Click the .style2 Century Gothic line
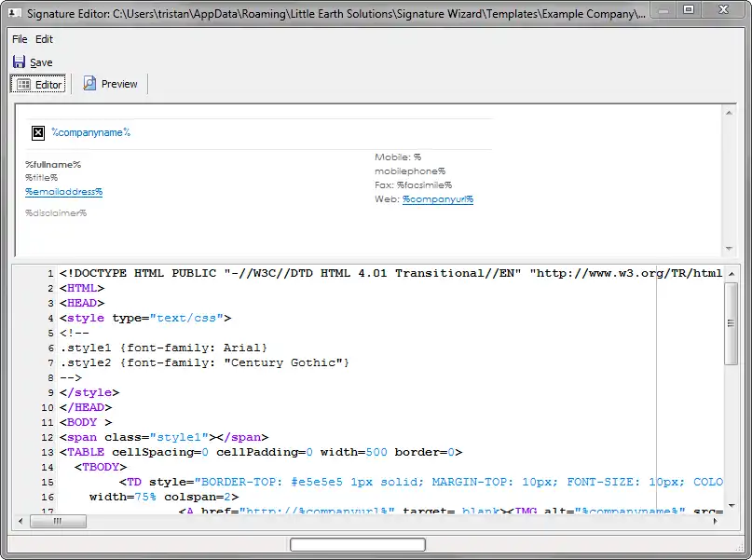This screenshot has width=752, height=560. pos(205,362)
